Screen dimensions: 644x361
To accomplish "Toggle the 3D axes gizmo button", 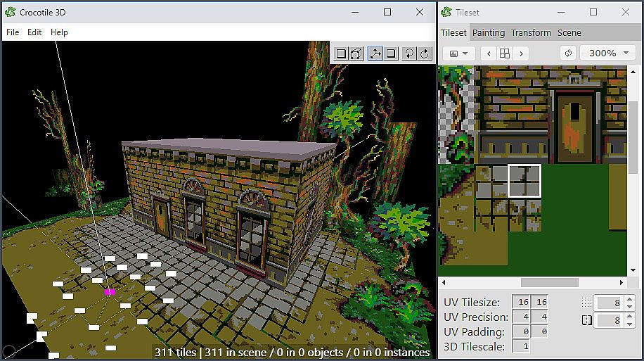I will coord(375,53).
